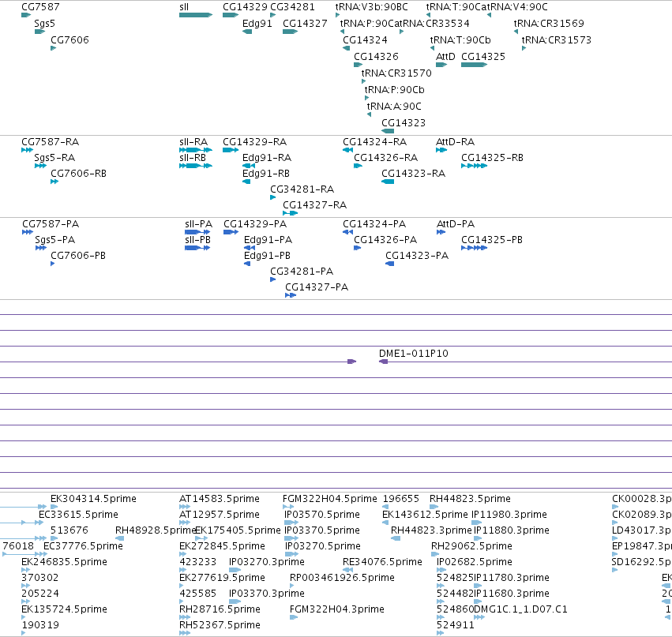672x637 pixels.
Task: Select the CG14323-RA transcript glyph
Action: pyautogui.click(x=388, y=182)
